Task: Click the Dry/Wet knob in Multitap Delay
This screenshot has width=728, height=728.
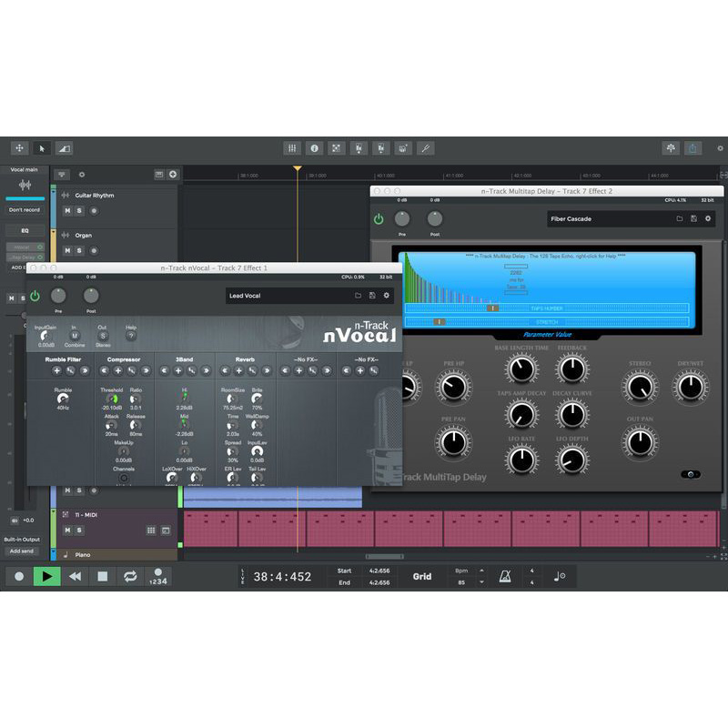Action: tap(691, 387)
